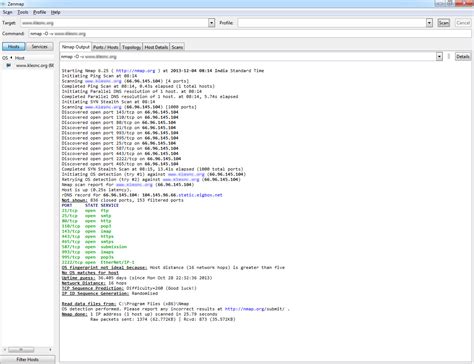The height and width of the screenshot is (364, 474).
Task: Click the static.elgbox.net rDNS text
Action: pyautogui.click(x=200, y=195)
